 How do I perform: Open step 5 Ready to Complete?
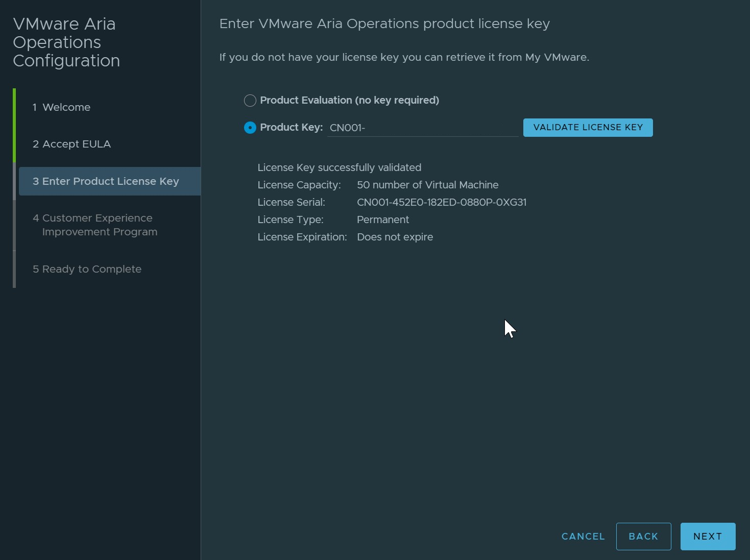coord(87,269)
